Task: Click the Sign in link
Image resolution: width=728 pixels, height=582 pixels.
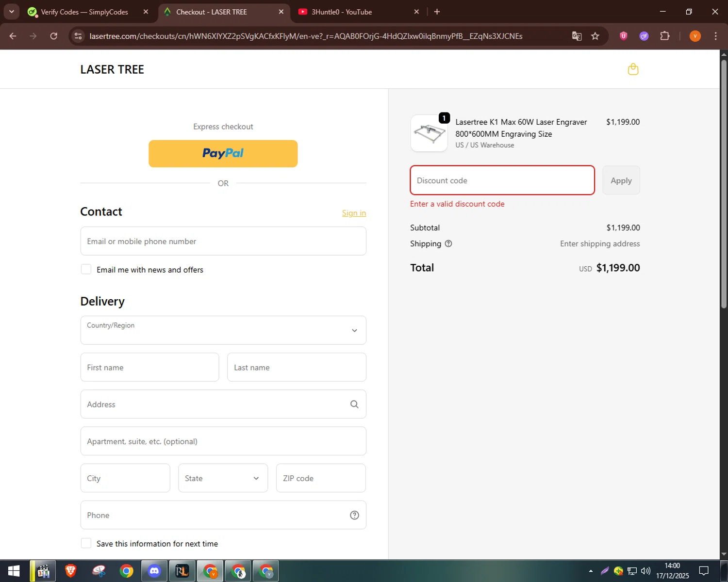Action: 354,213
